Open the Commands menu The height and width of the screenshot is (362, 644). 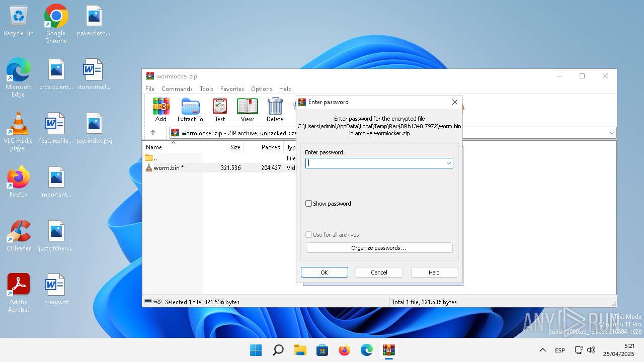(177, 89)
